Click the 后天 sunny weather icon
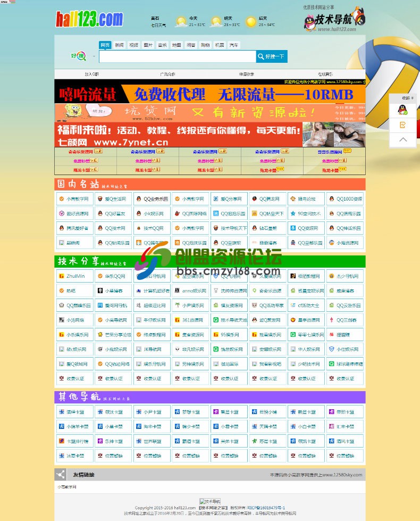This screenshot has height=521, width=420. pos(251,22)
